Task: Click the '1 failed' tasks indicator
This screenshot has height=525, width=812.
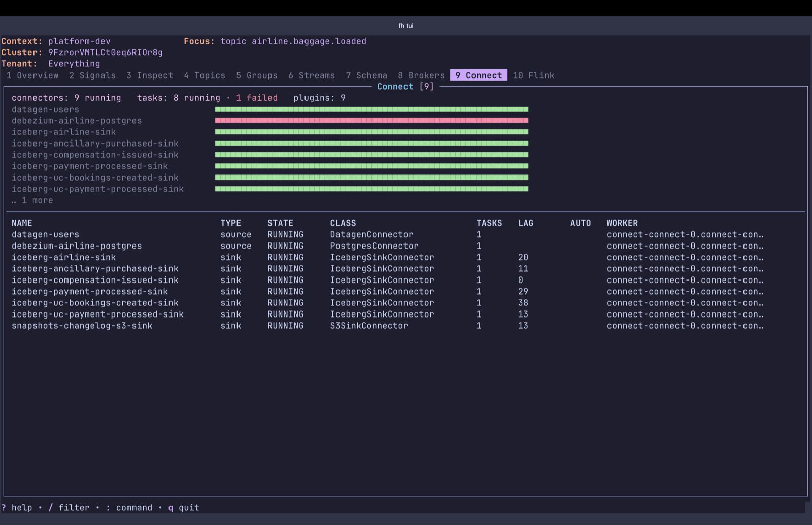Action: click(257, 98)
